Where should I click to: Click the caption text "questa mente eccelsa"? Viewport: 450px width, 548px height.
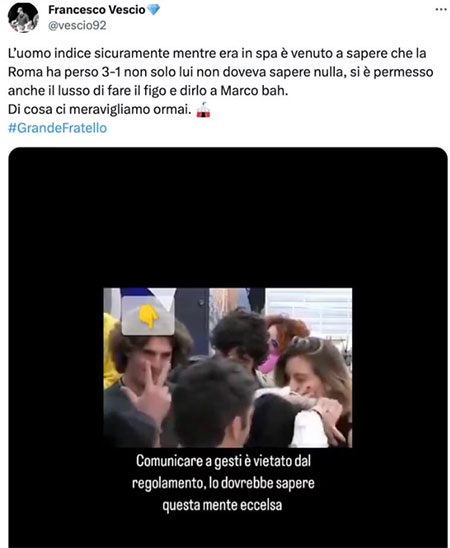click(222, 505)
